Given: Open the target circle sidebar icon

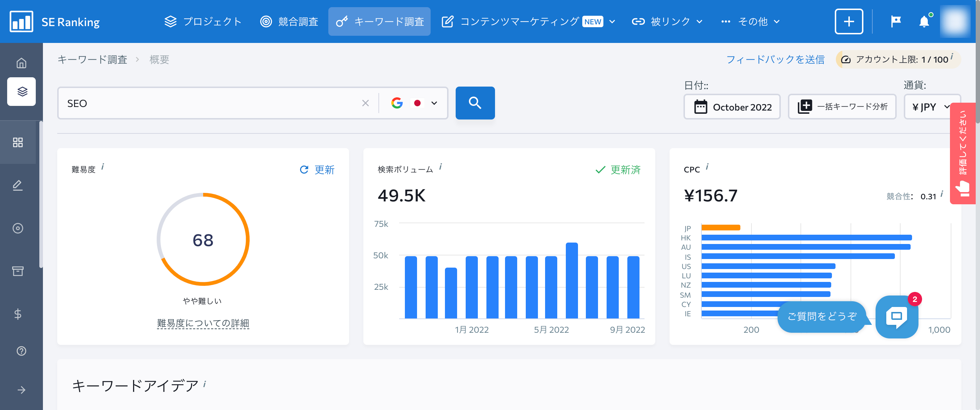Looking at the screenshot, I should (x=18, y=228).
